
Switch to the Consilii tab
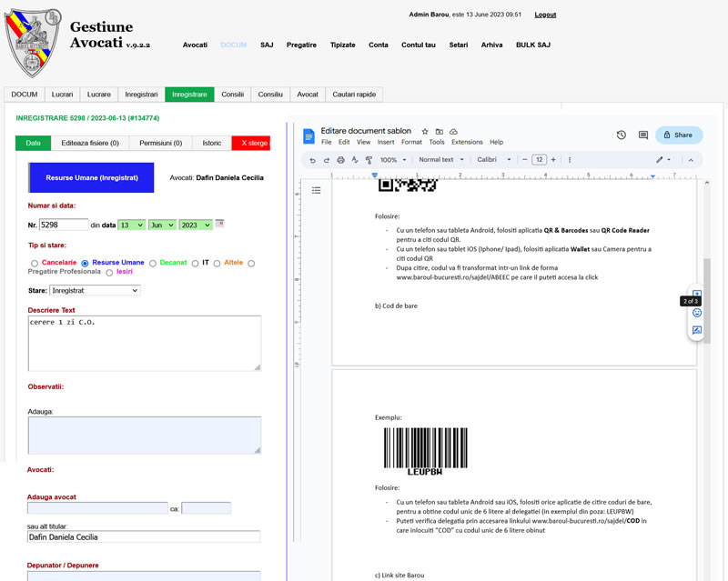click(x=232, y=95)
